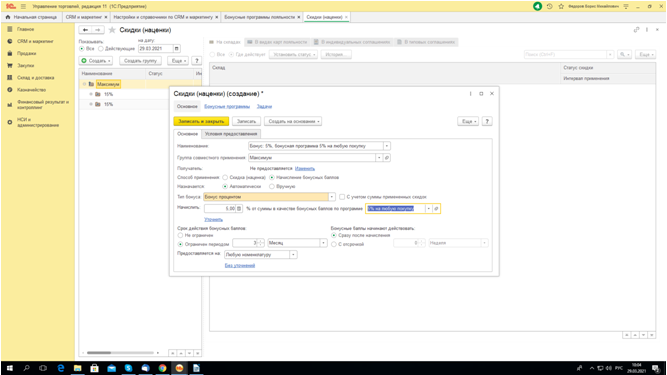Add Скидки (наценки) page to favorites star
The width and height of the screenshot is (667, 375).
click(x=112, y=30)
